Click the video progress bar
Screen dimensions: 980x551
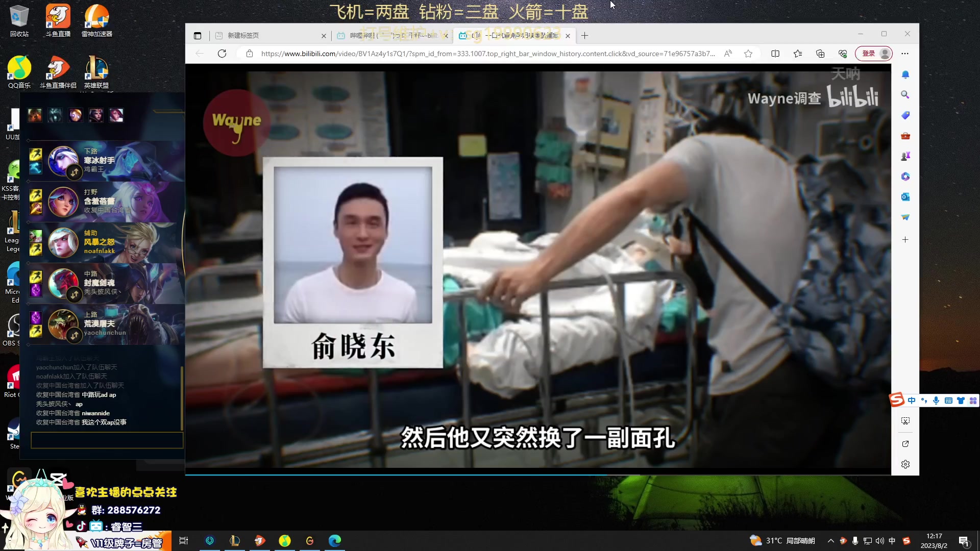click(538, 475)
